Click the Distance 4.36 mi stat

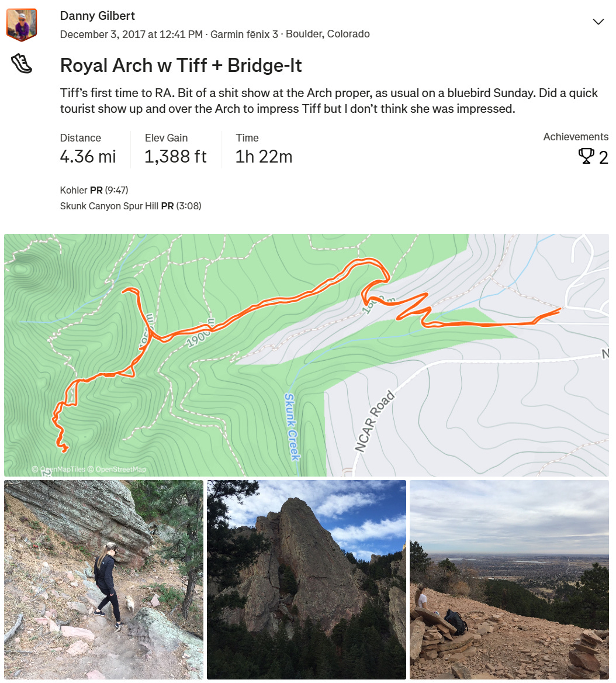tap(88, 150)
